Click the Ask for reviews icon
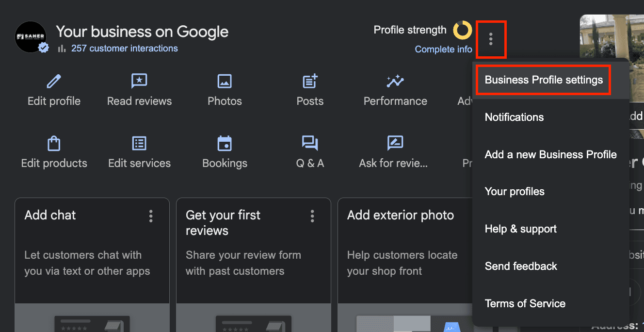The height and width of the screenshot is (332, 644). [x=395, y=144]
